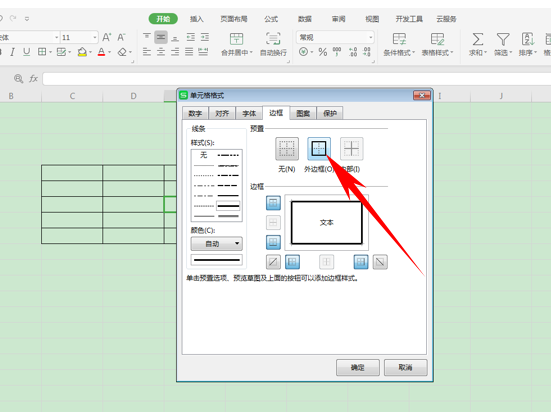551x418 pixels.
Task: Toggle the bottom border button
Action: [273, 242]
